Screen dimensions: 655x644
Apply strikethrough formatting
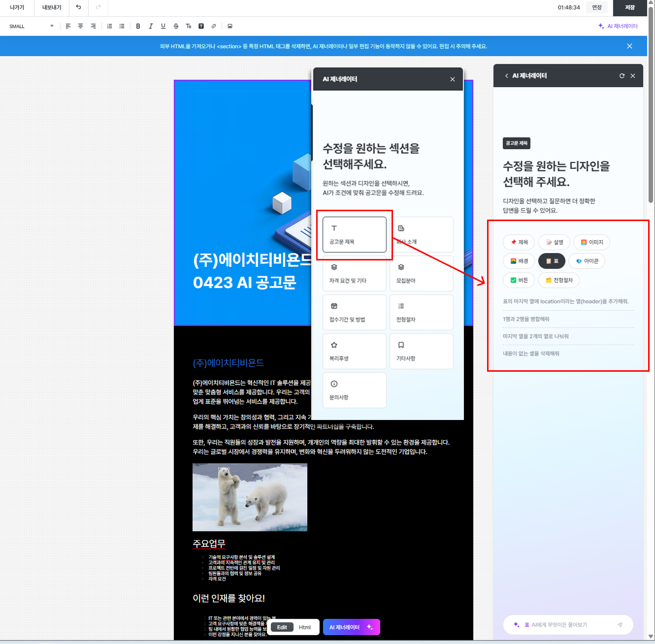pyautogui.click(x=176, y=26)
